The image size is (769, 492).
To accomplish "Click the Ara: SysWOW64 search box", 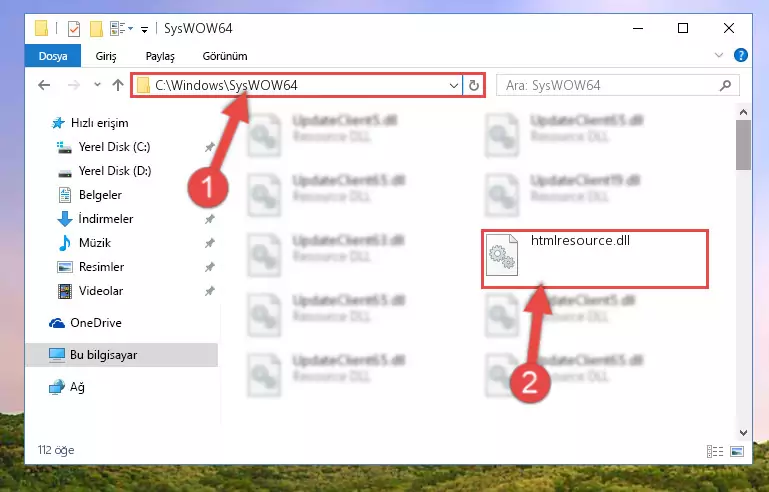I will (618, 85).
